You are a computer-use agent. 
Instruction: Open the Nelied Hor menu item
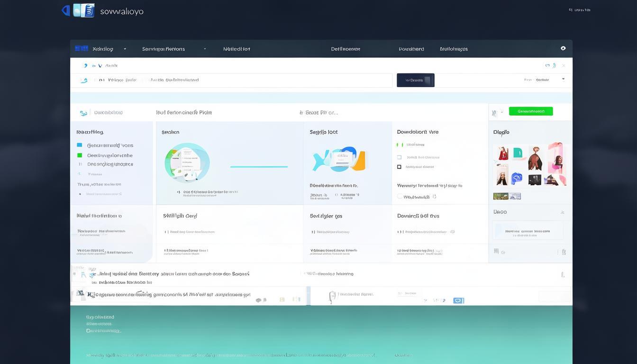237,49
